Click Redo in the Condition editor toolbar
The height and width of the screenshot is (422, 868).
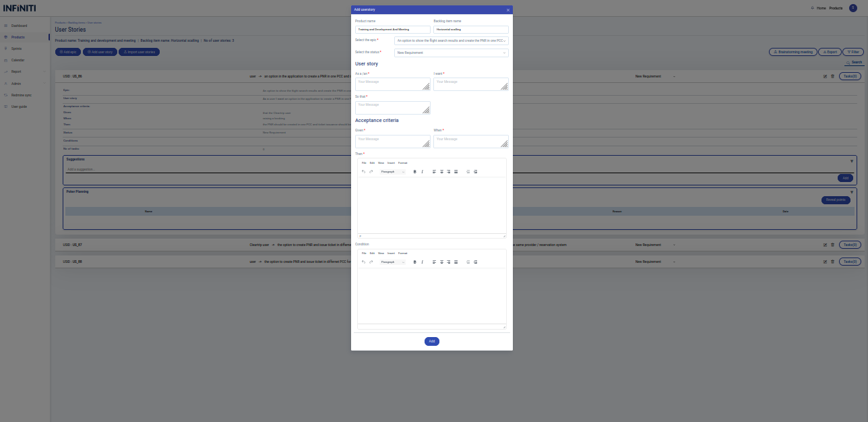coord(371,262)
